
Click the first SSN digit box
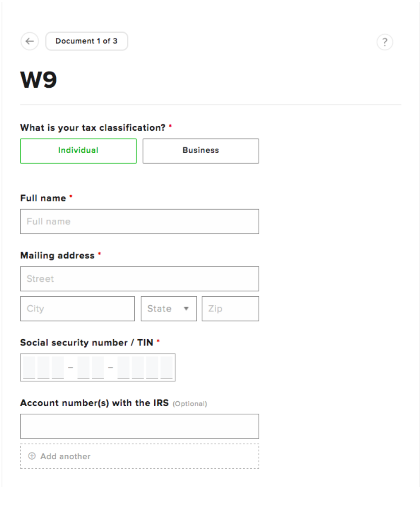click(x=29, y=367)
